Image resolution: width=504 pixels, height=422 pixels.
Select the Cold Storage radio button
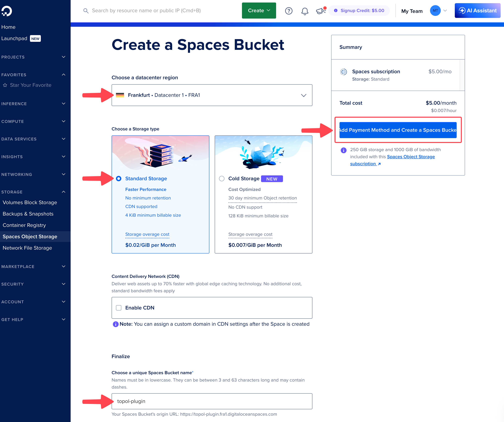(222, 179)
